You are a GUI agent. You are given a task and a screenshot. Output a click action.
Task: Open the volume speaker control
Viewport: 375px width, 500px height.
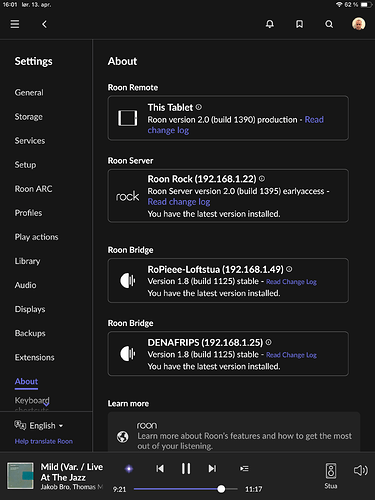(361, 470)
